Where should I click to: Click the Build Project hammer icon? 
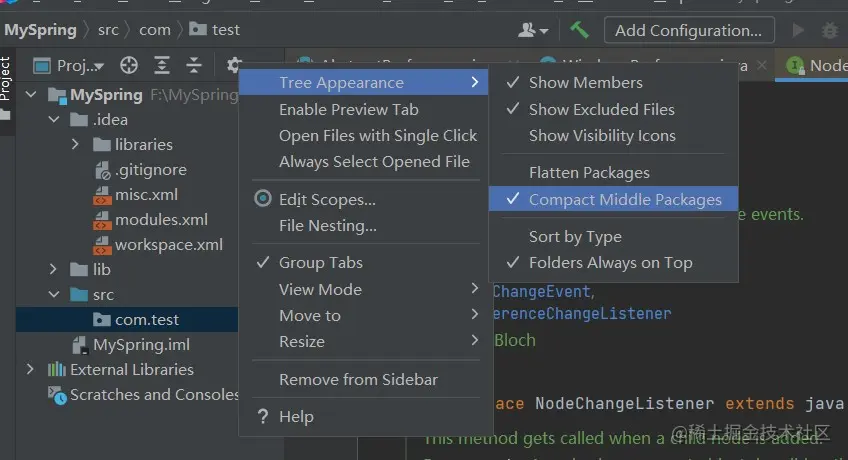point(580,30)
